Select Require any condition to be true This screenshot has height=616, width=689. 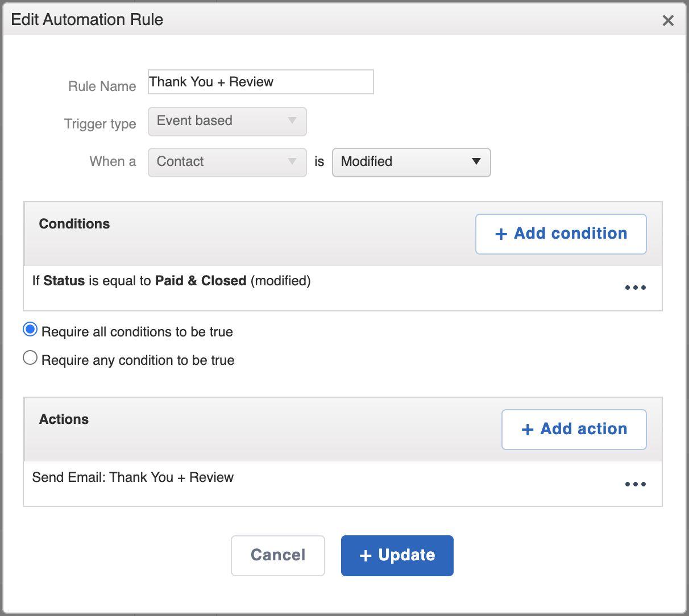pyautogui.click(x=30, y=358)
